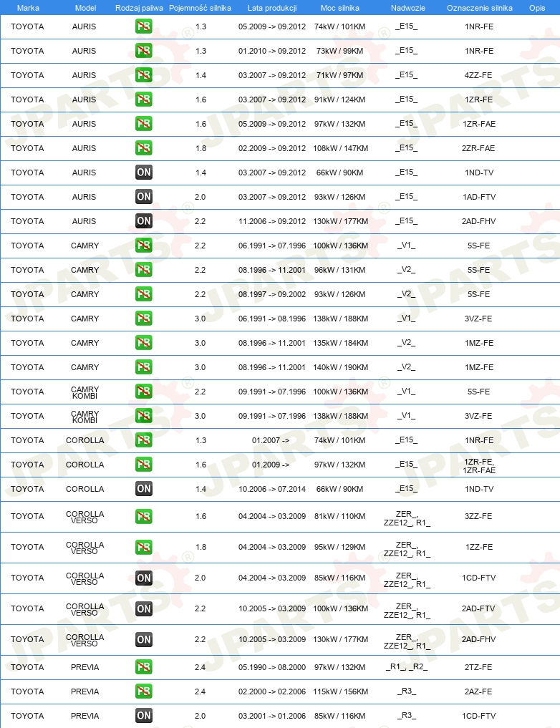Select the 05.1990 -> 08.2000 date cell
This screenshot has width=560, height=728.
(x=272, y=667)
